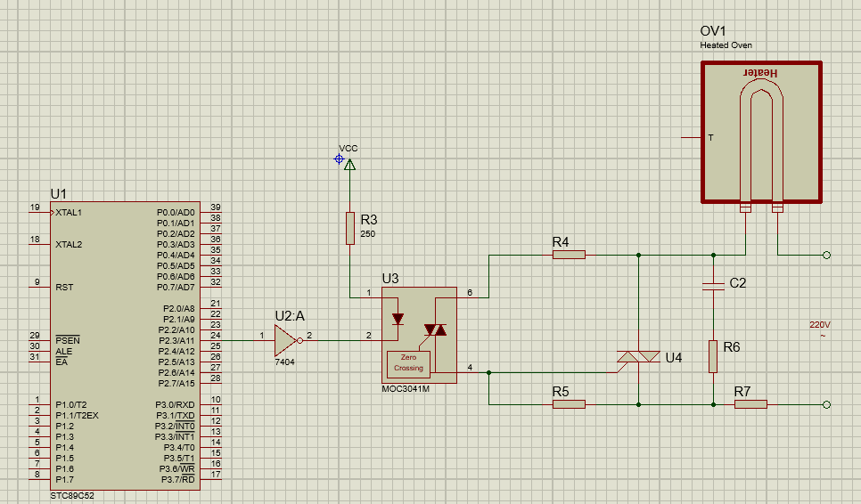The height and width of the screenshot is (504, 861).
Task: Click the lower 220V output terminal circle
Action: [x=826, y=404]
